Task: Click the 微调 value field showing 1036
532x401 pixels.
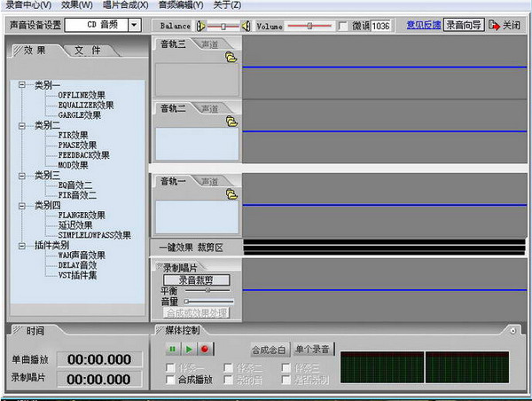Action: pos(381,26)
